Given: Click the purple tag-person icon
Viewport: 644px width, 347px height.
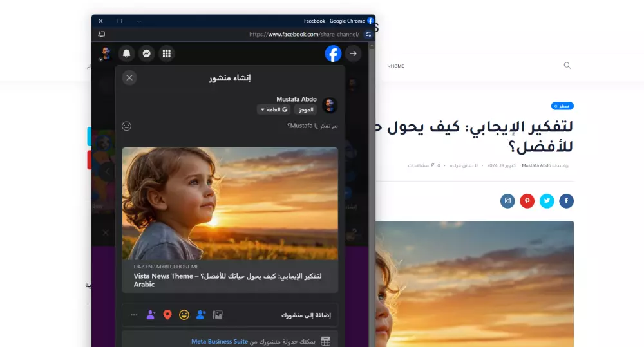Looking at the screenshot, I should pos(151,315).
